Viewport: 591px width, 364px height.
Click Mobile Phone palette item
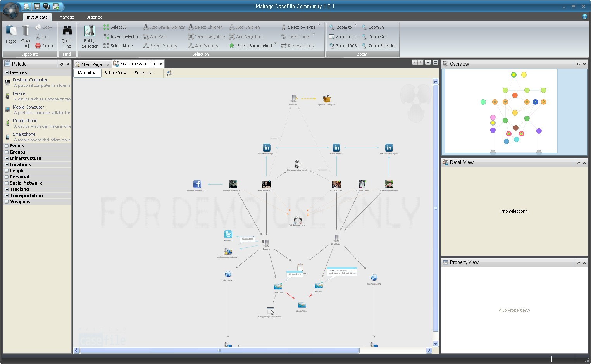[38, 123]
